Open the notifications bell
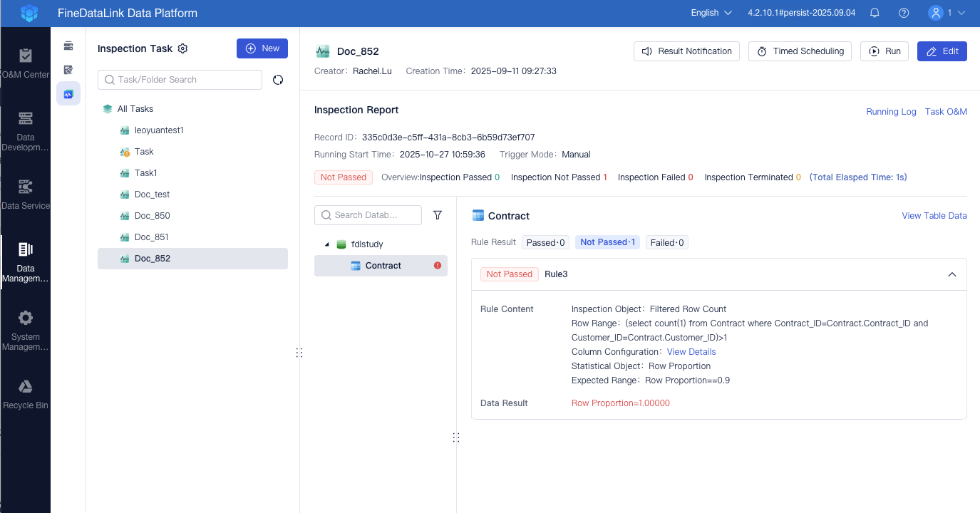980x513 pixels. [x=875, y=13]
